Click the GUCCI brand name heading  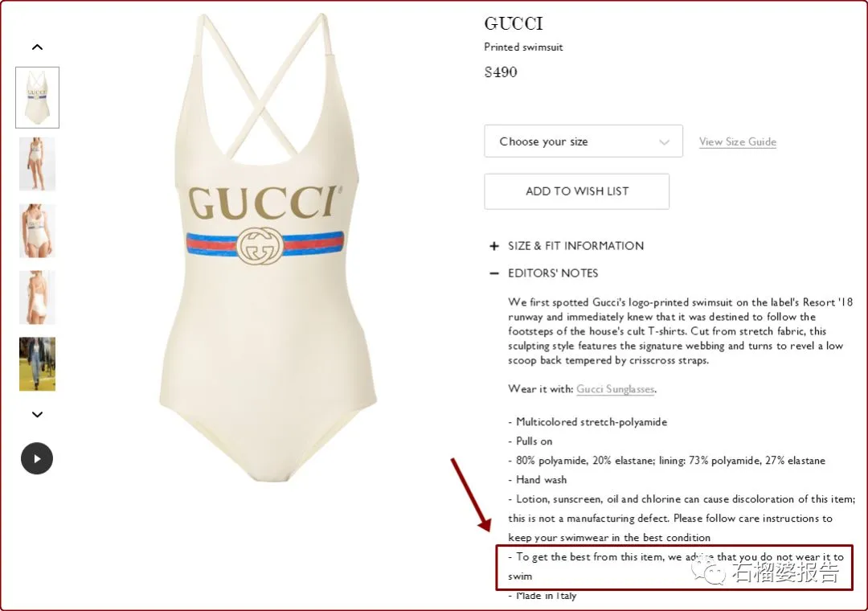click(514, 23)
